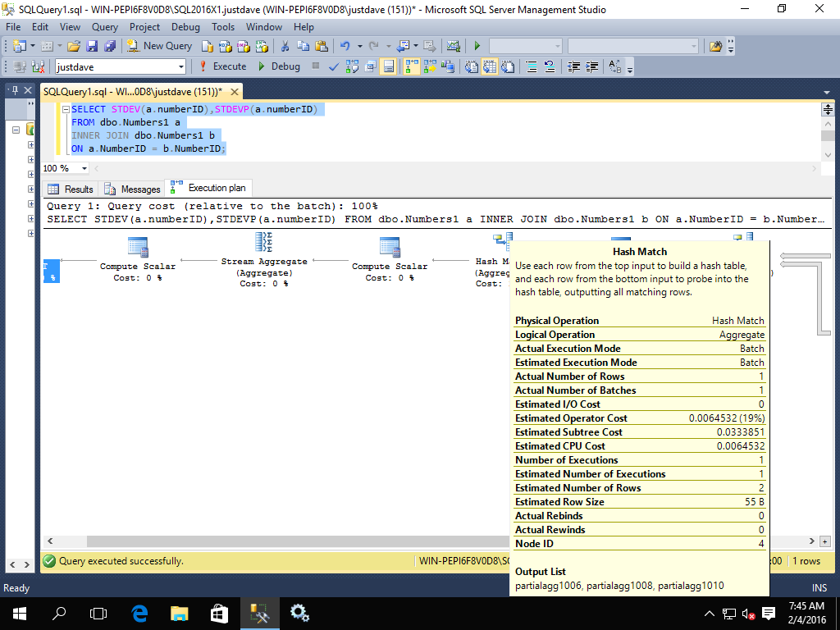Collapse the SELECT statement code outline
This screenshot has width=840, height=630.
pos(65,110)
